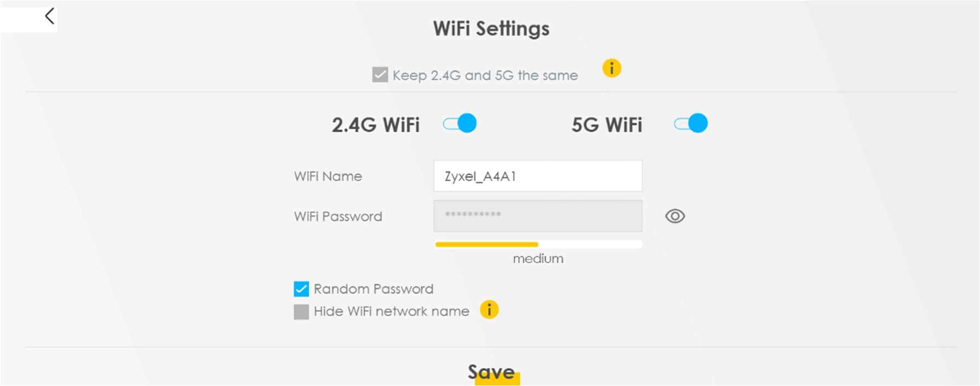Click the "2.4G WiFi" heading text
The image size is (980, 386).
pos(375,125)
